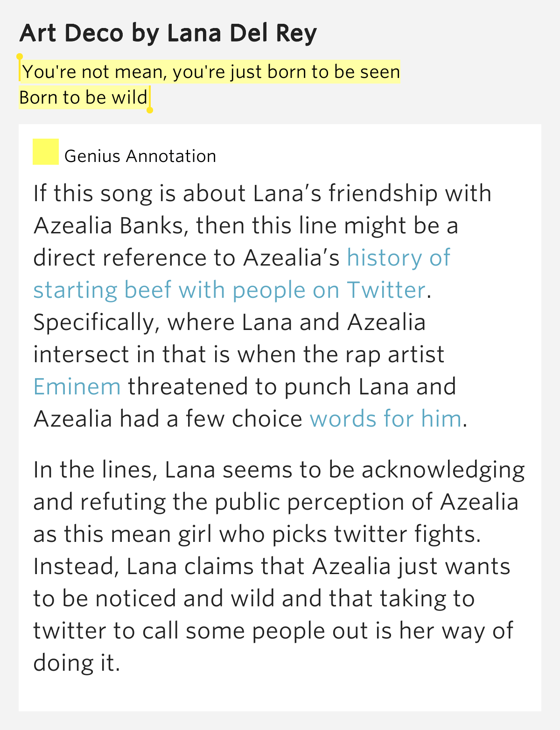Viewport: 560px width, 730px height.
Task: Open 'starting beef with people on Twitter' link
Action: coord(230,290)
